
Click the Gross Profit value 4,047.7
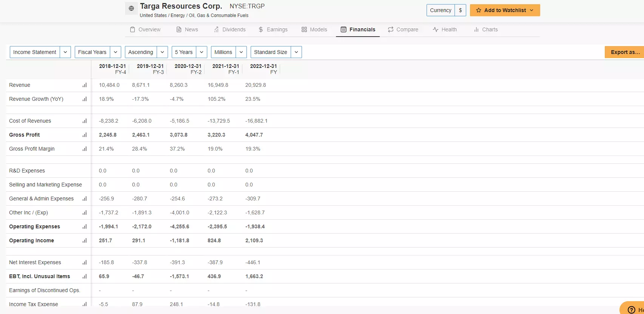(254, 135)
